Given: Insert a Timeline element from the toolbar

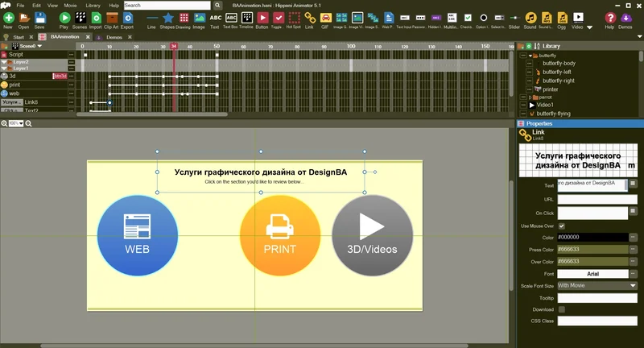Looking at the screenshot, I should [246, 20].
